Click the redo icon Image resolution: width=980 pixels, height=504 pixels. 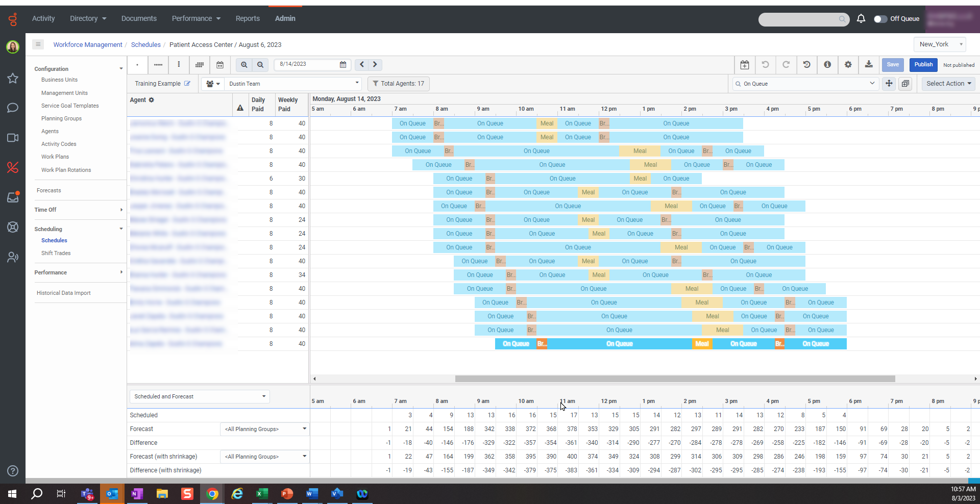click(x=786, y=65)
